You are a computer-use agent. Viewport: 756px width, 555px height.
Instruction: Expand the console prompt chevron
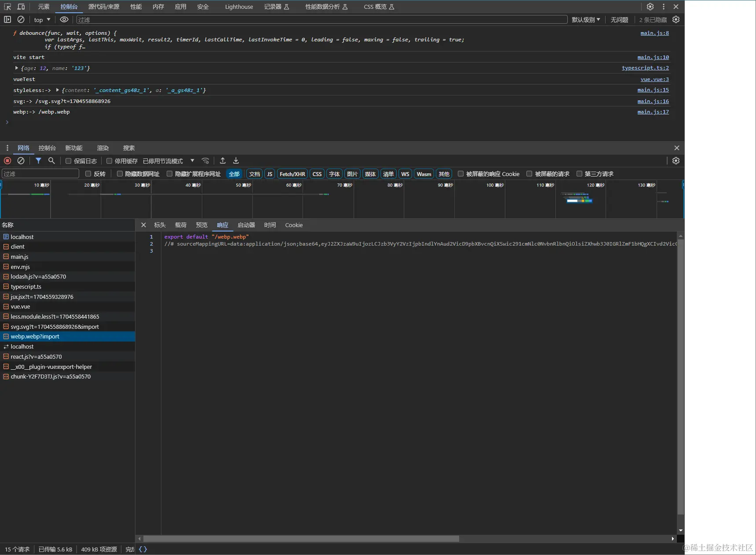point(7,122)
